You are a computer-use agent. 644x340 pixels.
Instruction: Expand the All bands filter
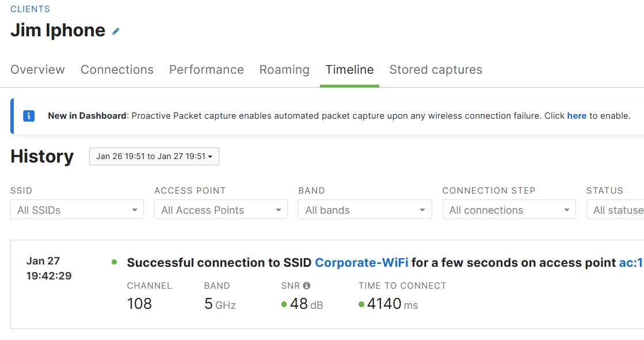pos(365,210)
